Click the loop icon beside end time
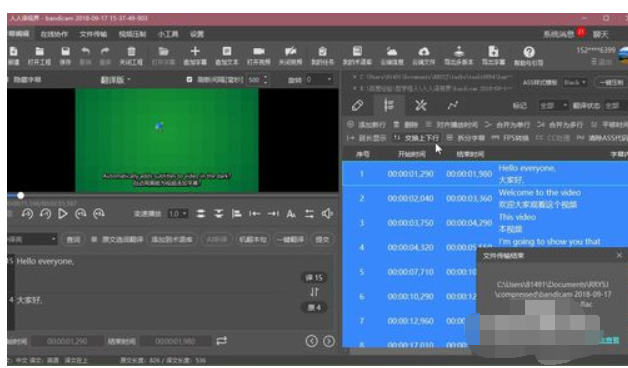 [x=221, y=341]
